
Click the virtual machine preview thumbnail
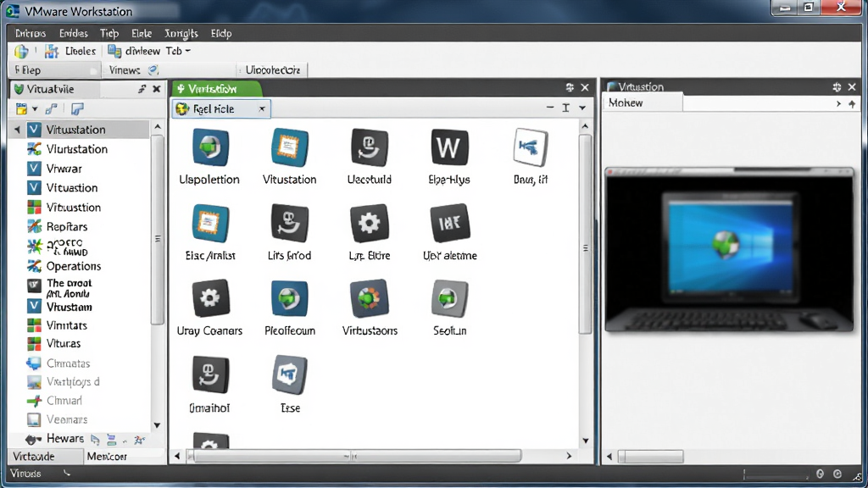tap(729, 250)
